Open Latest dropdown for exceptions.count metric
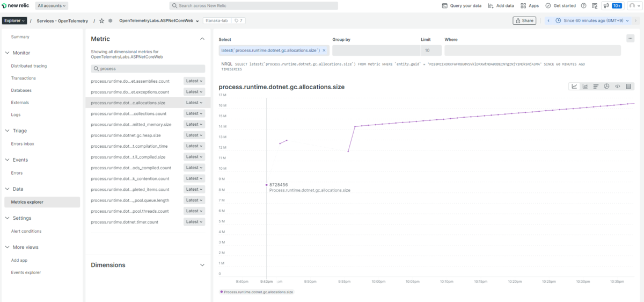Image resolution: width=644 pixels, height=302 pixels. point(194,91)
